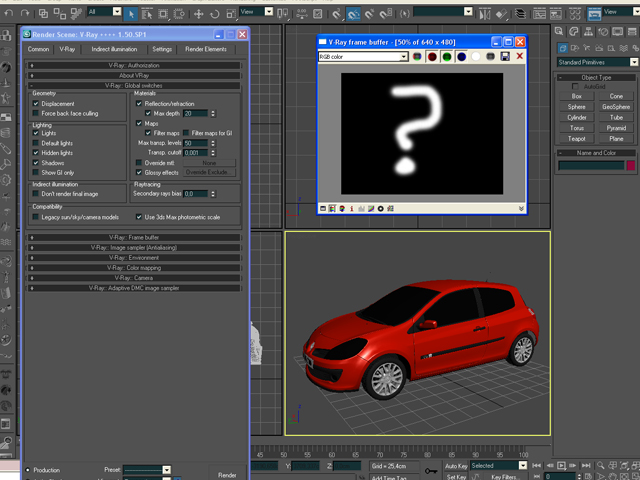Click the Undo arrow in main toolbar
The image size is (640, 480).
pos(9,13)
